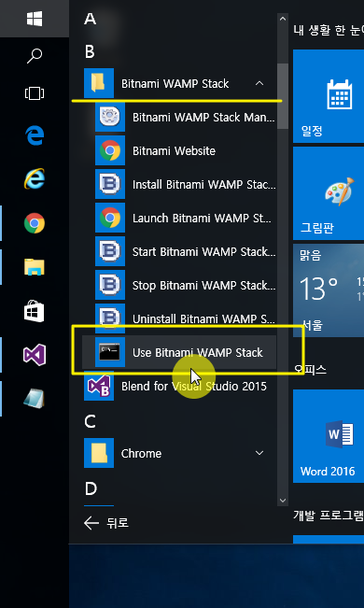Click the Uninstall Bitnami WAMP Stack icon
The image size is (364, 608).
pyautogui.click(x=110, y=318)
